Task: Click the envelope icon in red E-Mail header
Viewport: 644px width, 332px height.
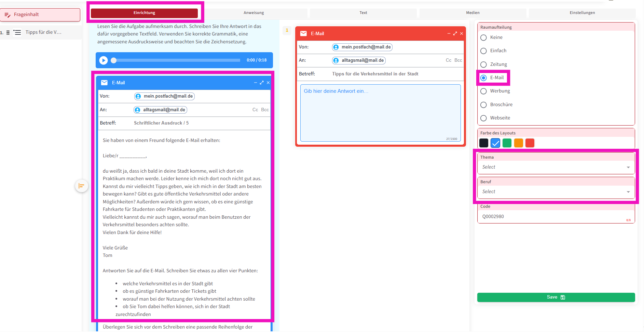Action: coord(303,33)
